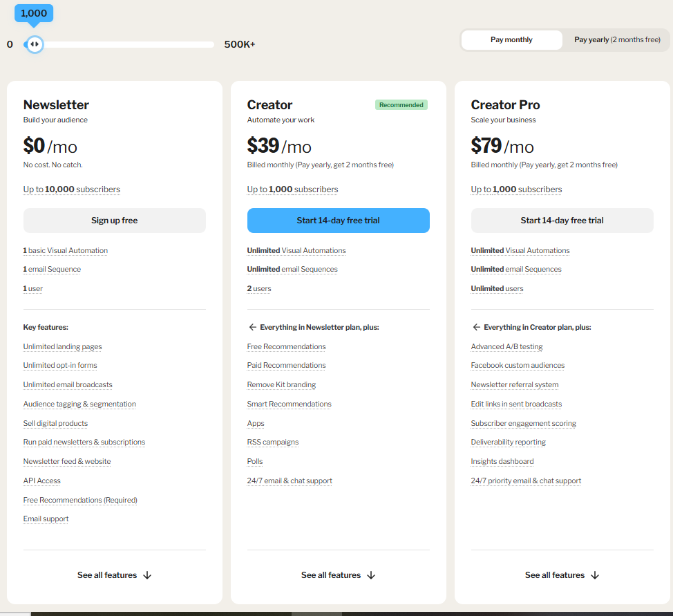Click the subscriber count slider handle

34,44
